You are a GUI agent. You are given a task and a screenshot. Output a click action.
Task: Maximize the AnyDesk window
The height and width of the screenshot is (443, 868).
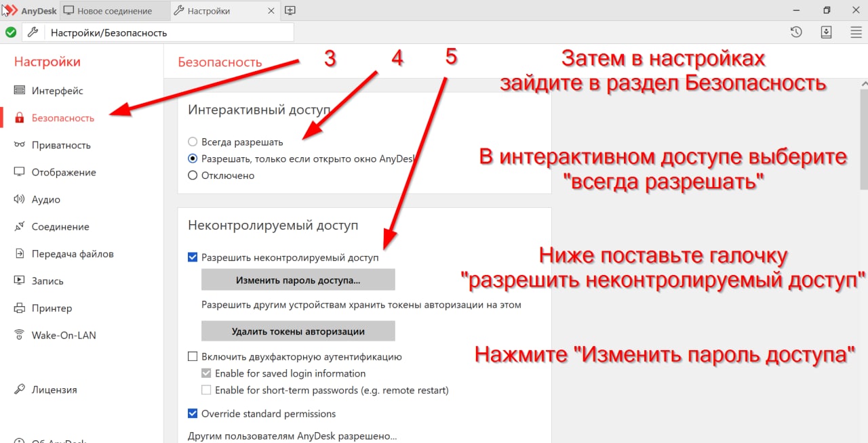827,10
